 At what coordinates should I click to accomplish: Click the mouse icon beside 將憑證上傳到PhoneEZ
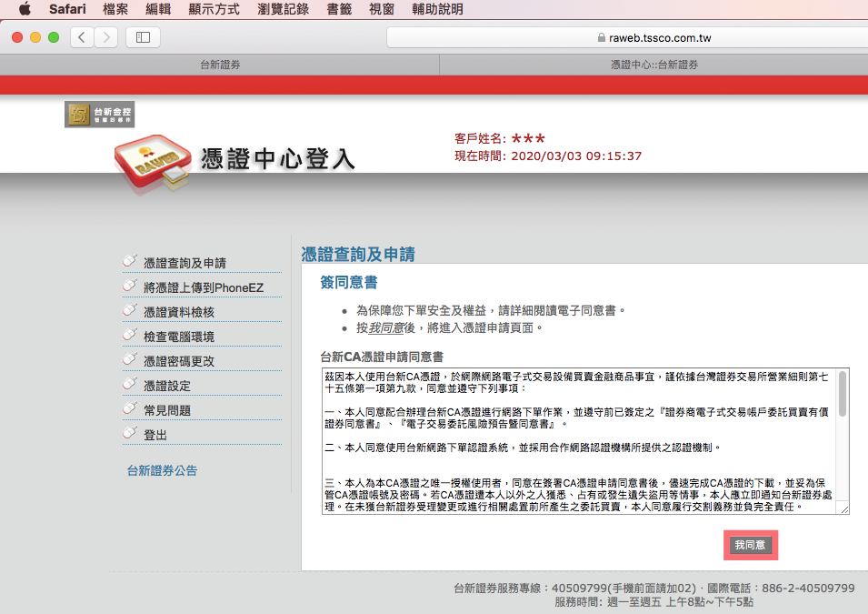coord(130,285)
